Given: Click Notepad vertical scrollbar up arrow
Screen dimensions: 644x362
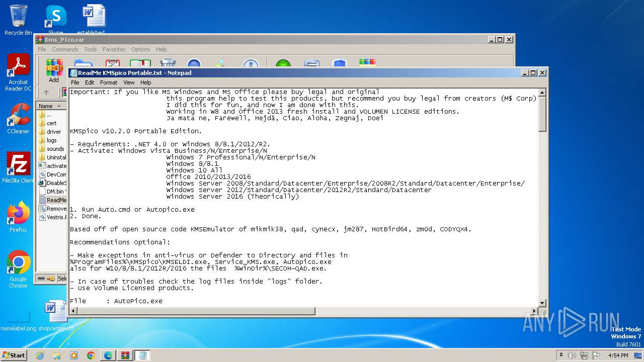Looking at the screenshot, I should click(x=542, y=93).
